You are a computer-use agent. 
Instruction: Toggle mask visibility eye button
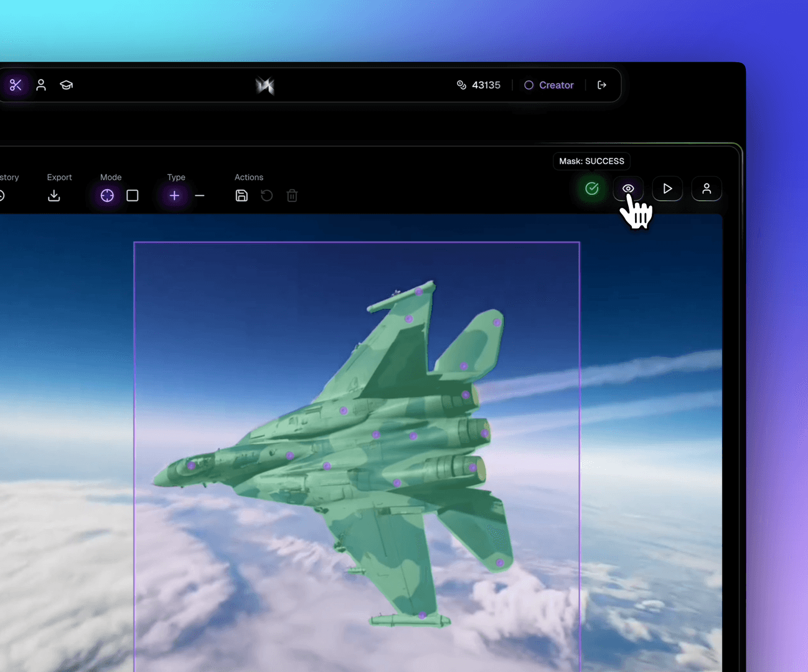(x=628, y=189)
